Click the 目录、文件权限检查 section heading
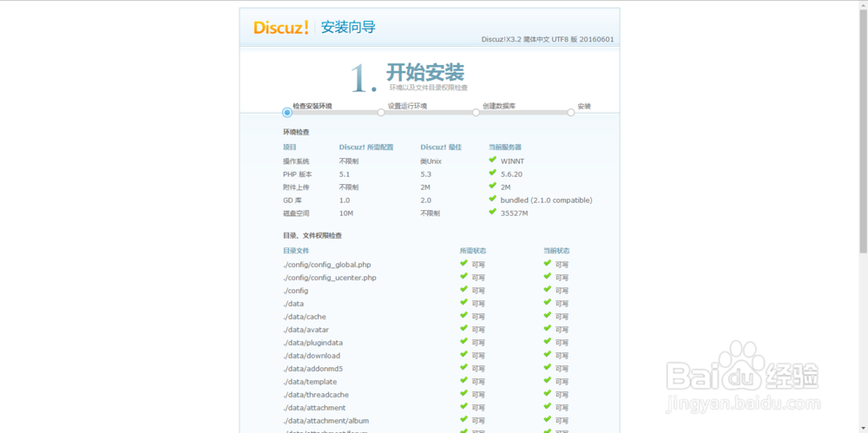This screenshot has height=433, width=868. [x=312, y=235]
